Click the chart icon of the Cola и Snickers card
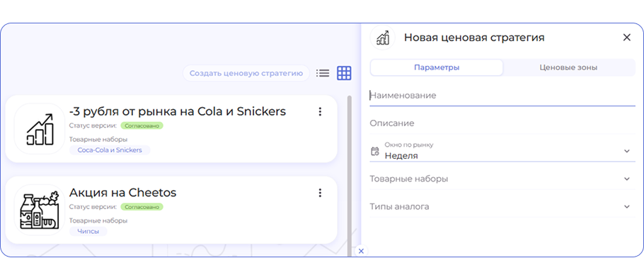644x280 pixels. pos(40,129)
